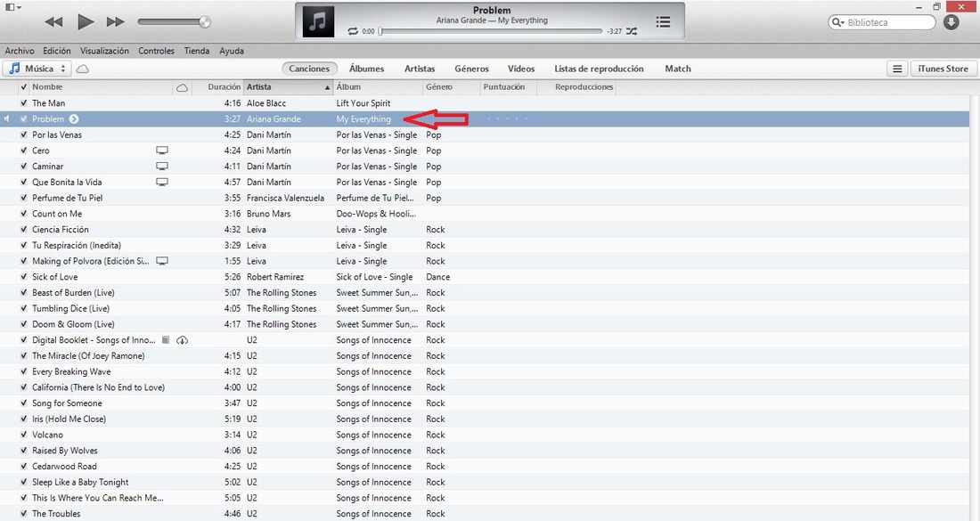The width and height of the screenshot is (980, 521).
Task: Open the window menu icon at the top-left corner
Action: (x=12, y=7)
